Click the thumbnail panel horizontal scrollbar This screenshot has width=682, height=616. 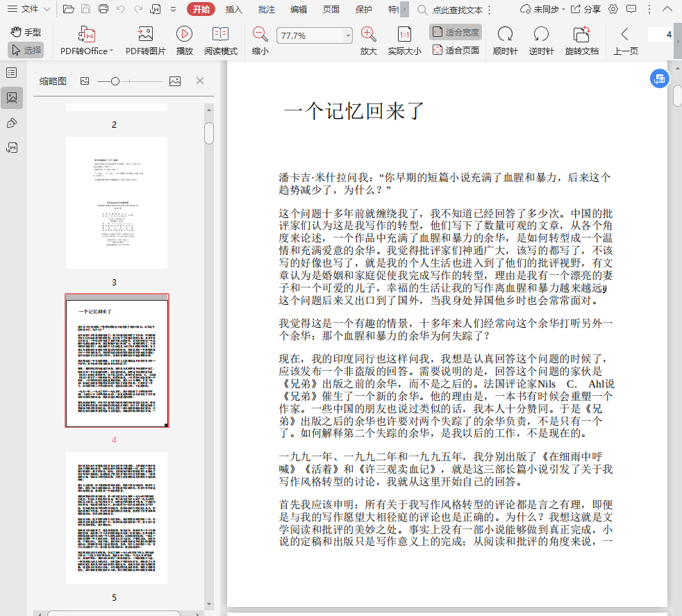coord(114,613)
